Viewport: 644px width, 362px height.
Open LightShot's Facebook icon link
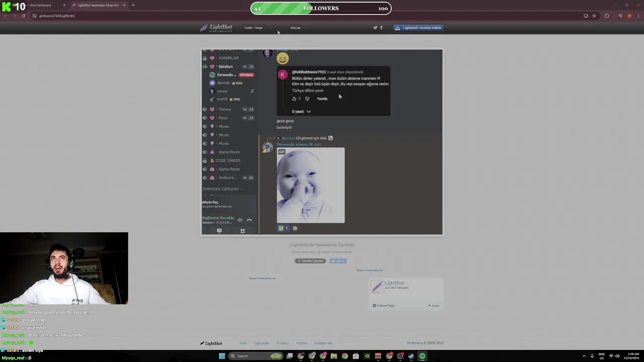click(381, 28)
